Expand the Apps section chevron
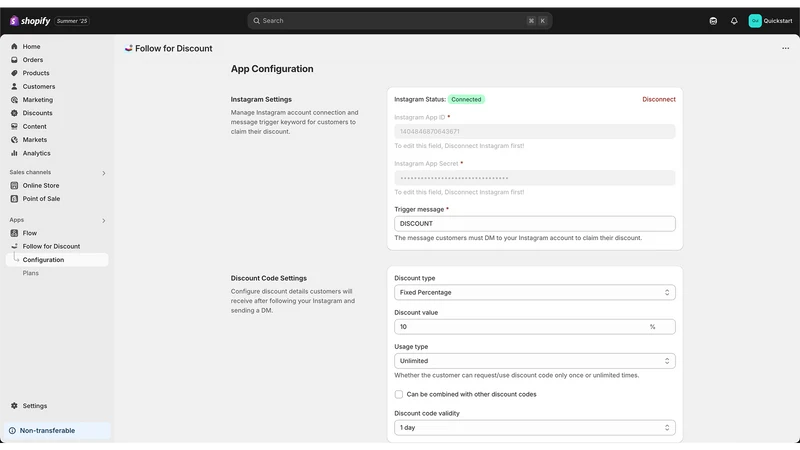The width and height of the screenshot is (800, 450). [x=104, y=220]
